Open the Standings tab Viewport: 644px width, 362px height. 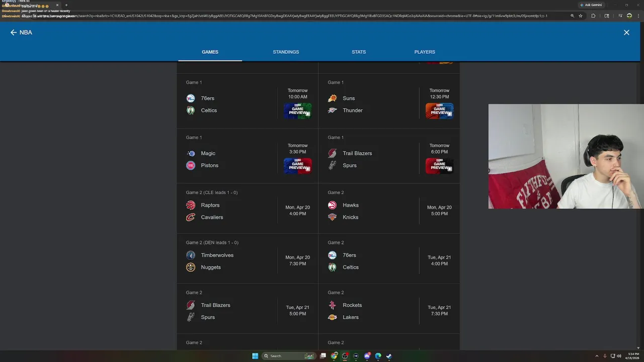tap(286, 52)
